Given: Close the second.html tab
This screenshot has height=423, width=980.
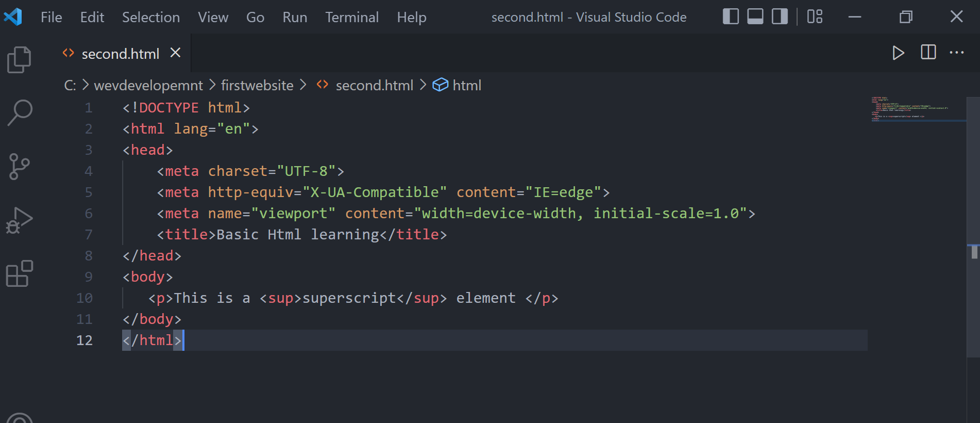Looking at the screenshot, I should click(175, 53).
